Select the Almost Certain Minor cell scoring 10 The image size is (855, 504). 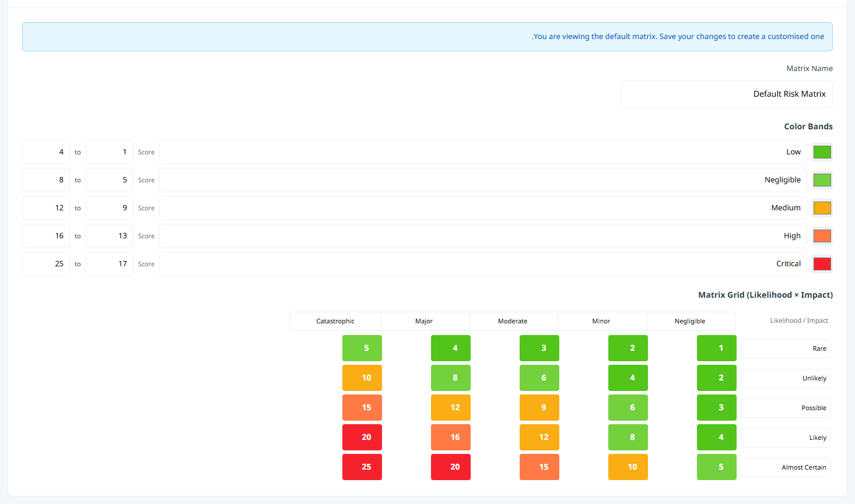click(628, 467)
